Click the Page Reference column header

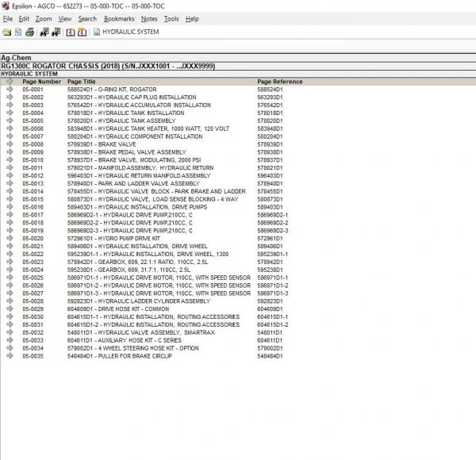coord(280,82)
